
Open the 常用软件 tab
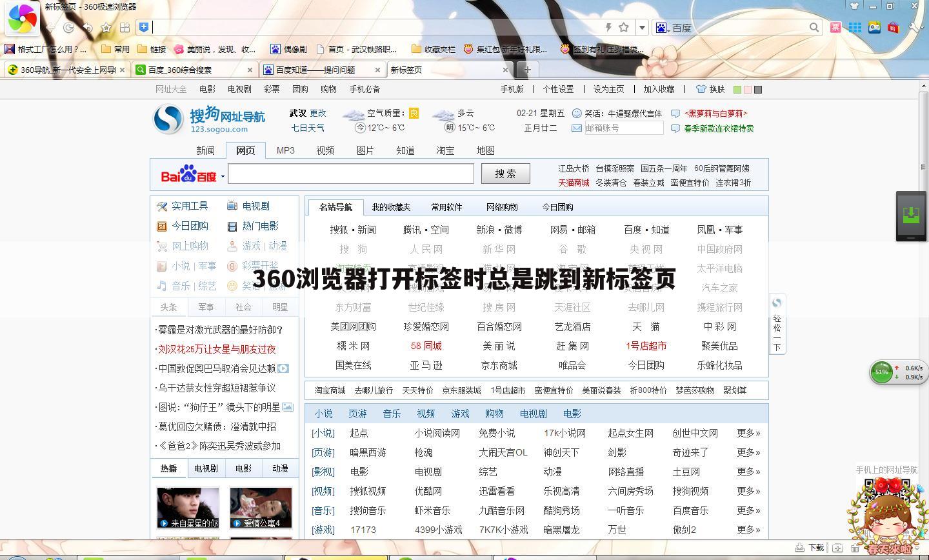pyautogui.click(x=446, y=207)
